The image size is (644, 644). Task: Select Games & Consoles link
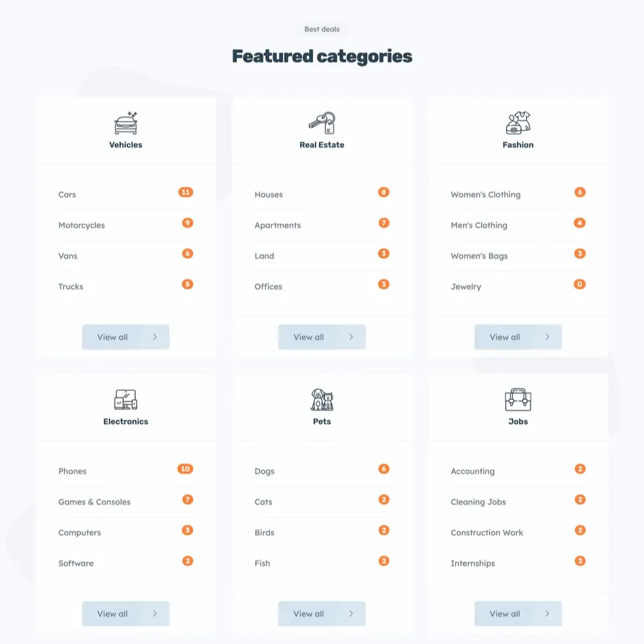[x=95, y=502]
